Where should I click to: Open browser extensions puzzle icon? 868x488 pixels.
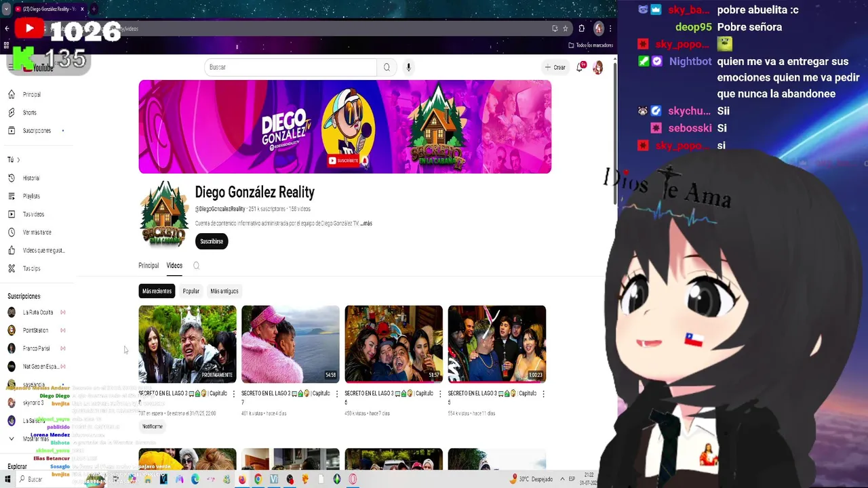tap(581, 28)
